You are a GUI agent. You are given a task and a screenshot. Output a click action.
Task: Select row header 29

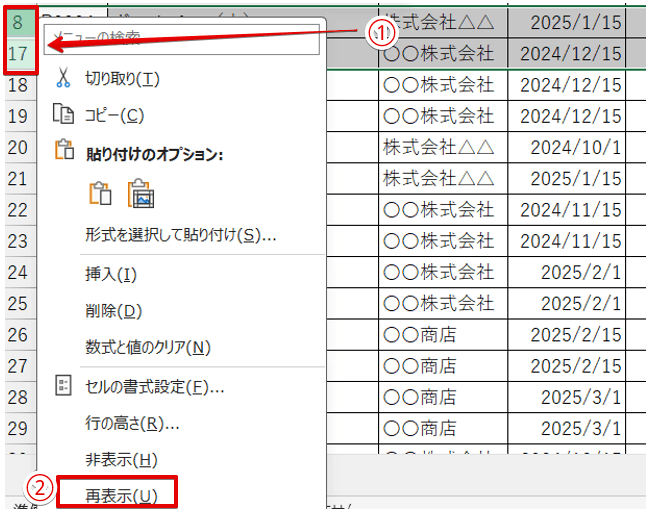tap(21, 429)
